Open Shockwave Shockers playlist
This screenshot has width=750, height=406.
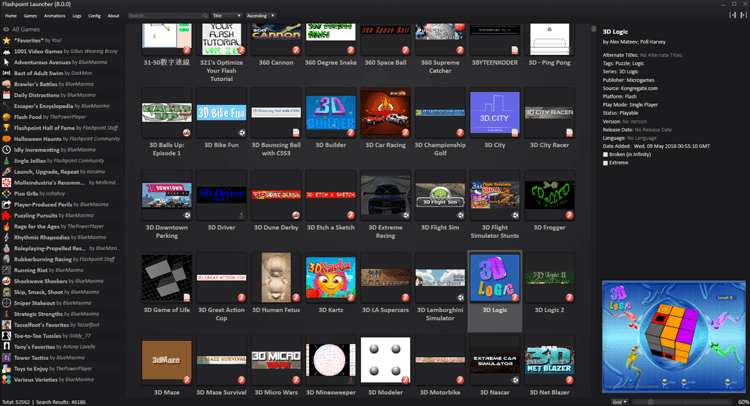61,281
